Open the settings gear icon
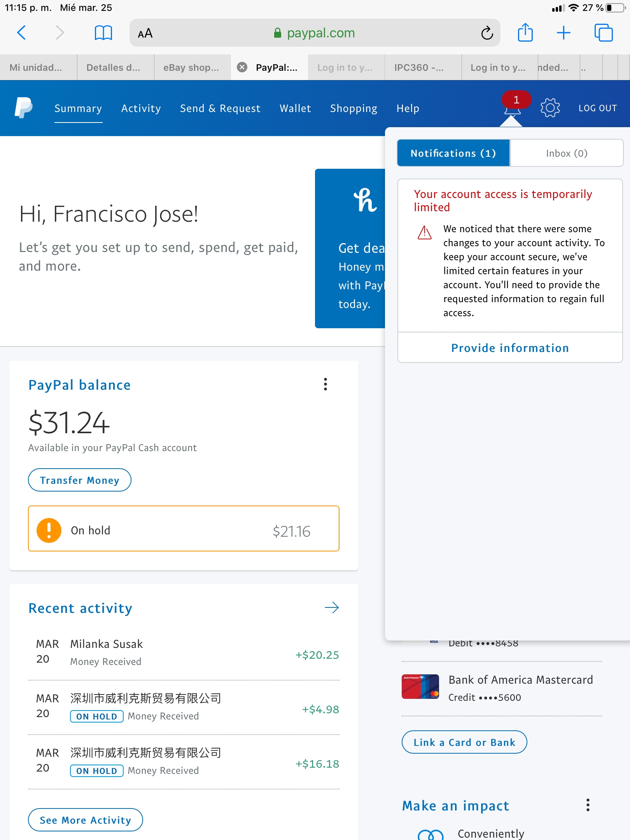 [x=550, y=108]
